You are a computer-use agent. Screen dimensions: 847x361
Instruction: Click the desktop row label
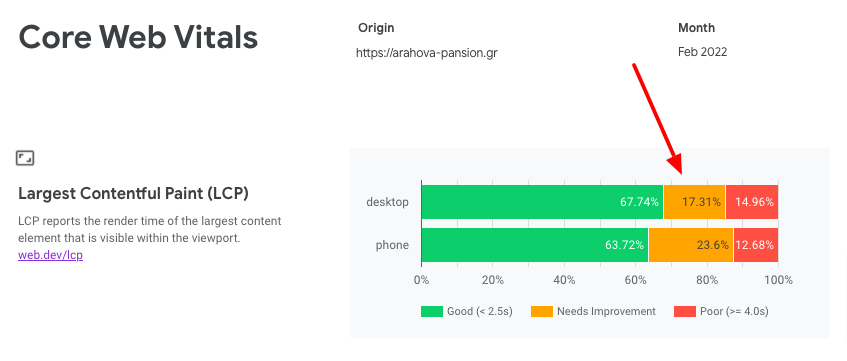[387, 202]
